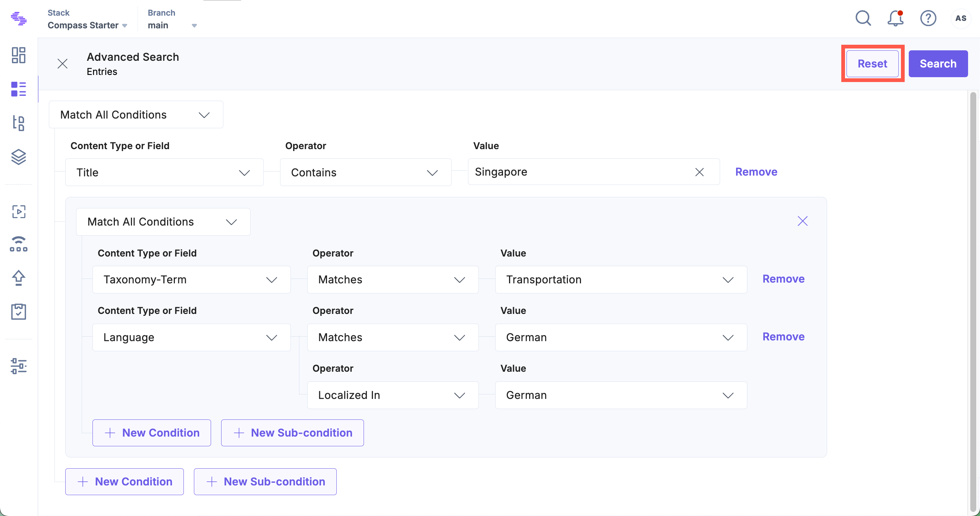This screenshot has width=980, height=516.
Task: Delete the nested sub-condition group with X
Action: (x=802, y=221)
